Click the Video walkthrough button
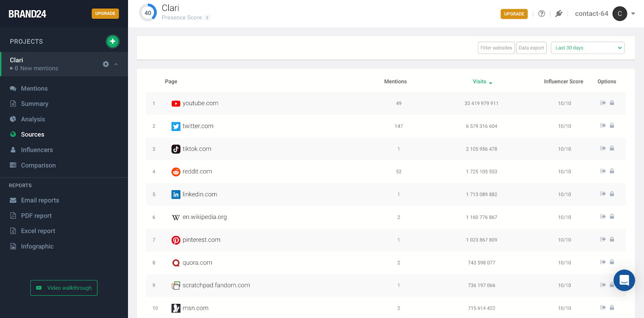Image resolution: width=644 pixels, height=318 pixels. 64,288
